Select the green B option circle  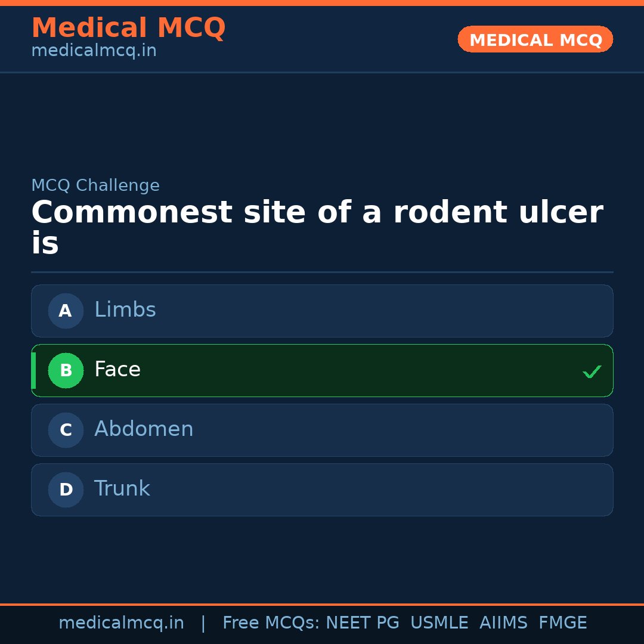(66, 370)
